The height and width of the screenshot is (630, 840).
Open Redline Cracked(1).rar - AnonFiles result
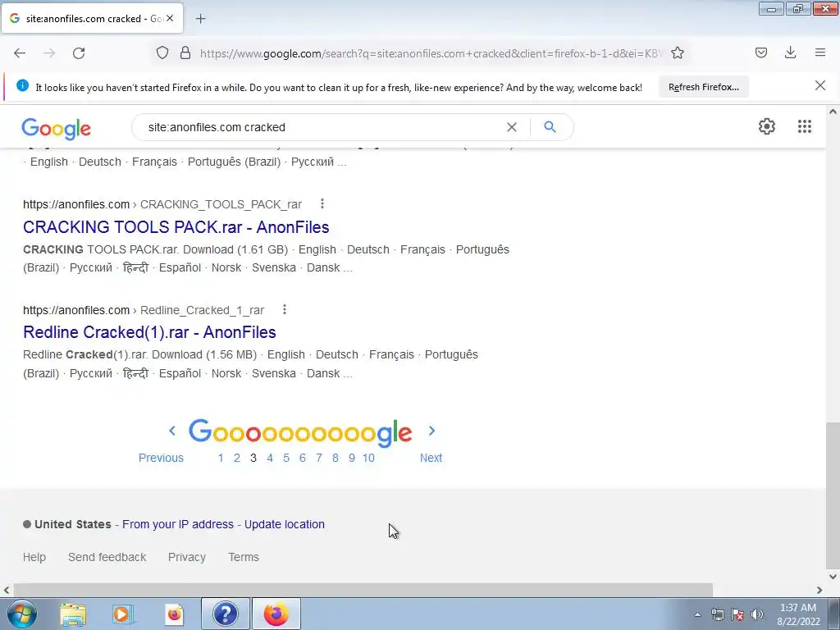tap(149, 332)
